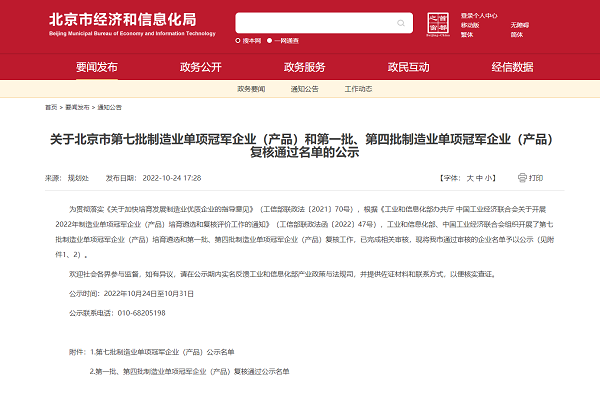Image resolution: width=600 pixels, height=402 pixels.
Task: Open the 政民互动 navigation menu
Action: [408, 67]
